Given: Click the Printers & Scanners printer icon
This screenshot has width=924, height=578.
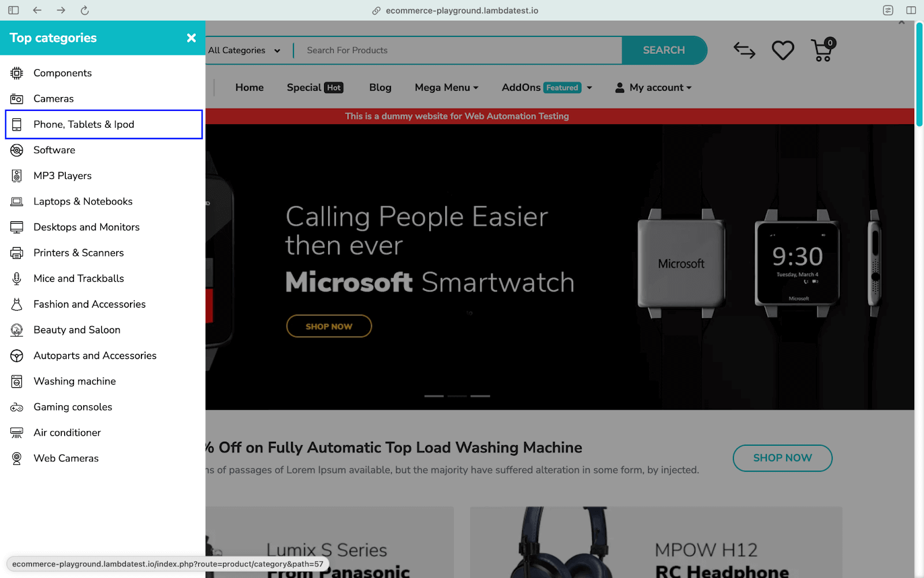Looking at the screenshot, I should pyautogui.click(x=17, y=253).
